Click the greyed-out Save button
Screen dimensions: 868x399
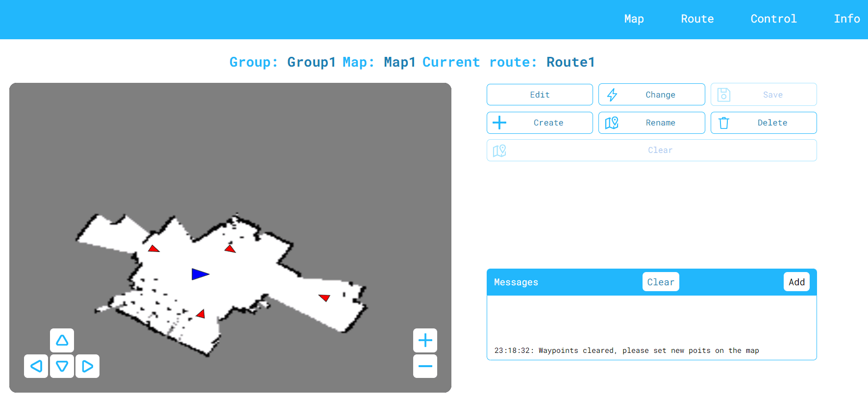coord(764,95)
